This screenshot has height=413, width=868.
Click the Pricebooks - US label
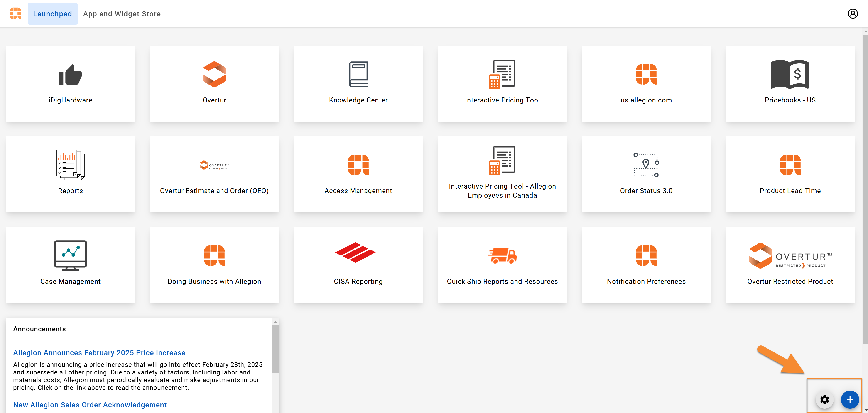[x=790, y=100]
